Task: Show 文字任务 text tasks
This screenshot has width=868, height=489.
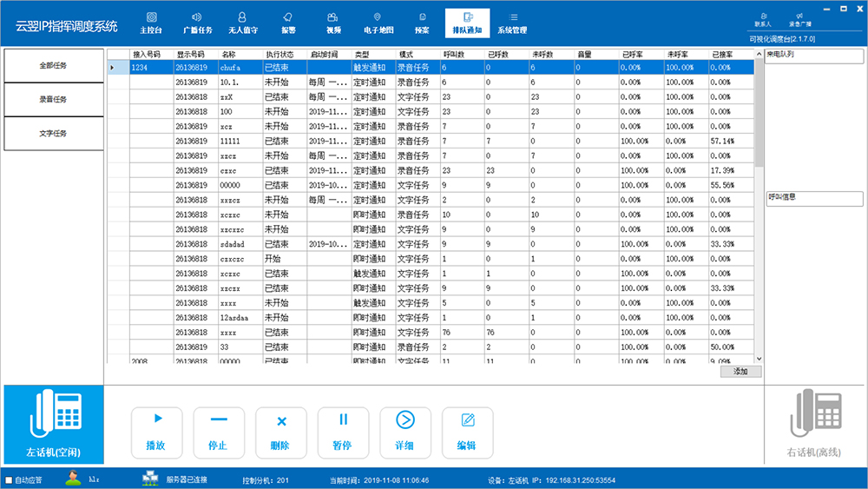Action: pyautogui.click(x=54, y=134)
